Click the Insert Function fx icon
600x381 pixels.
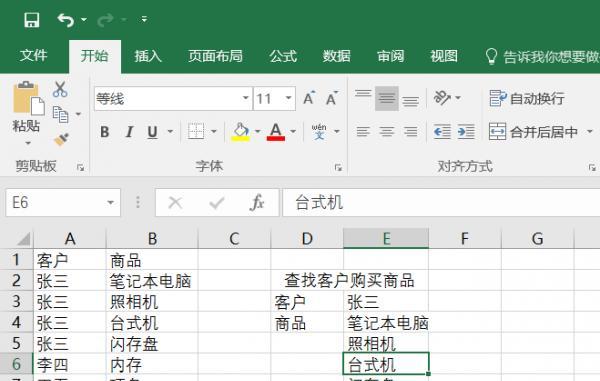point(257,202)
